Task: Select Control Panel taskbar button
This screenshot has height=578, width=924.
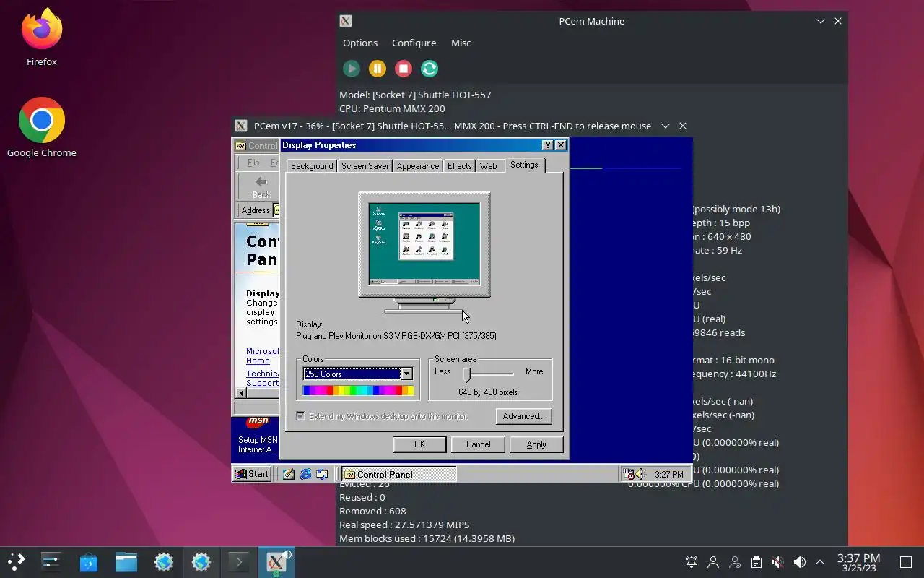Action: pos(399,474)
